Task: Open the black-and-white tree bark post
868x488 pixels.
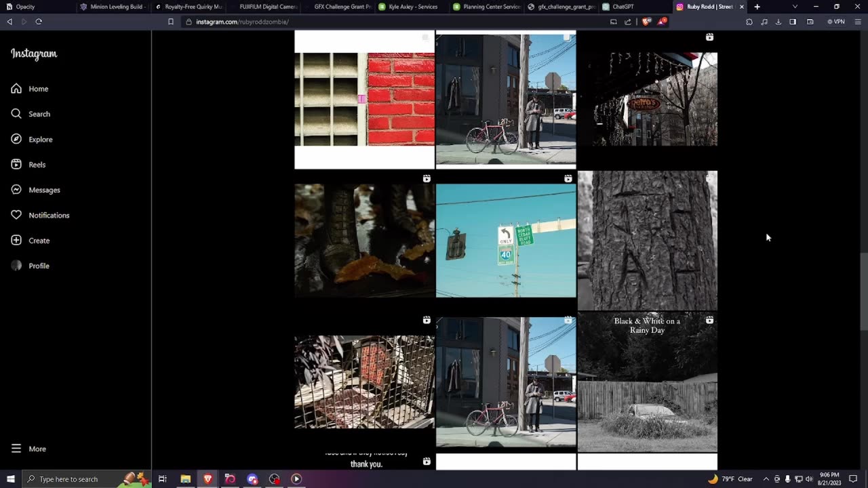Action: tap(648, 241)
